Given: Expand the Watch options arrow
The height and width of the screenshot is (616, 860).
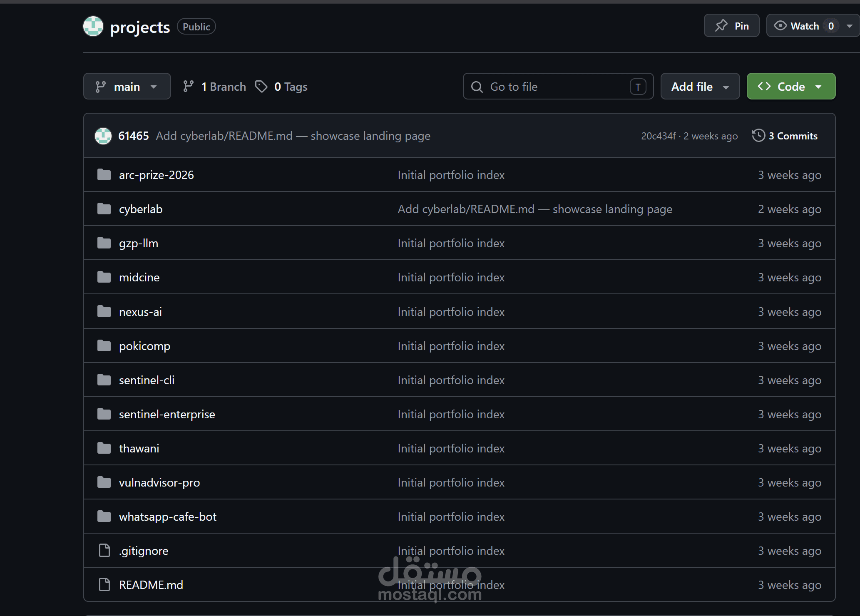Looking at the screenshot, I should [850, 26].
